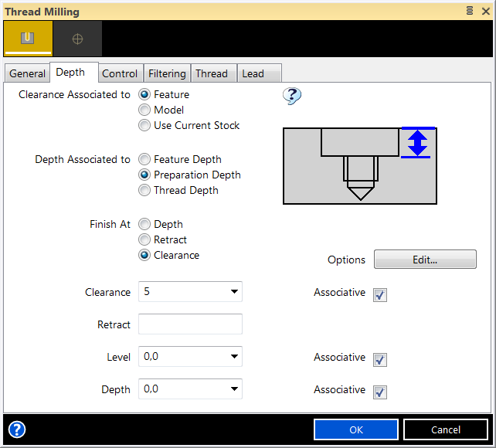Confirm settings with the OK button
The height and width of the screenshot is (448, 496).
point(356,429)
